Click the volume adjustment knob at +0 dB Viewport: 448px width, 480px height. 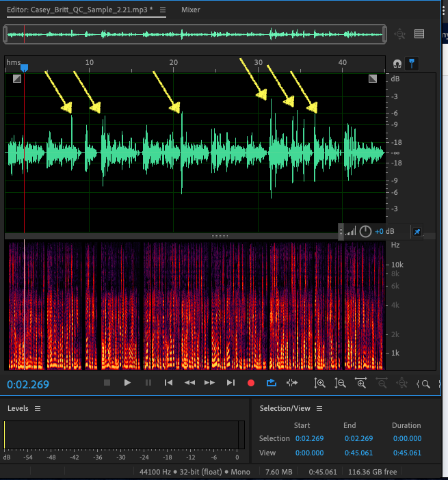click(x=366, y=231)
